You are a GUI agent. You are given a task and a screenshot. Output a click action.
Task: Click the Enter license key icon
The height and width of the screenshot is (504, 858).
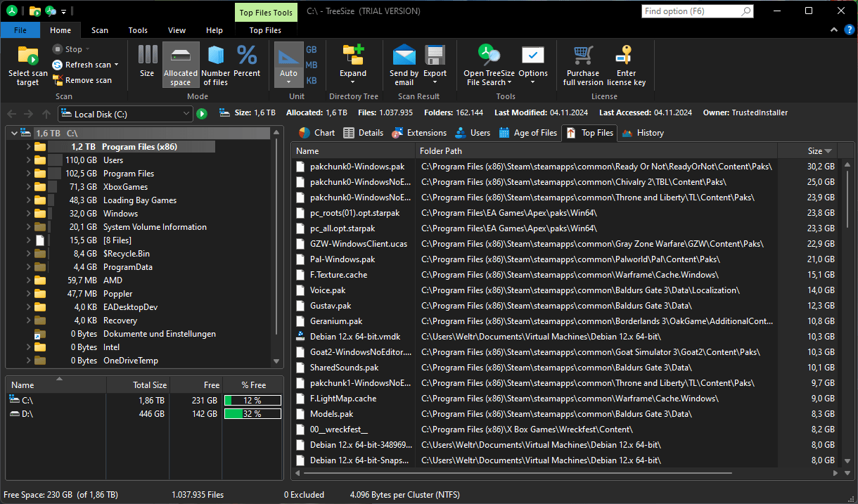point(626,56)
